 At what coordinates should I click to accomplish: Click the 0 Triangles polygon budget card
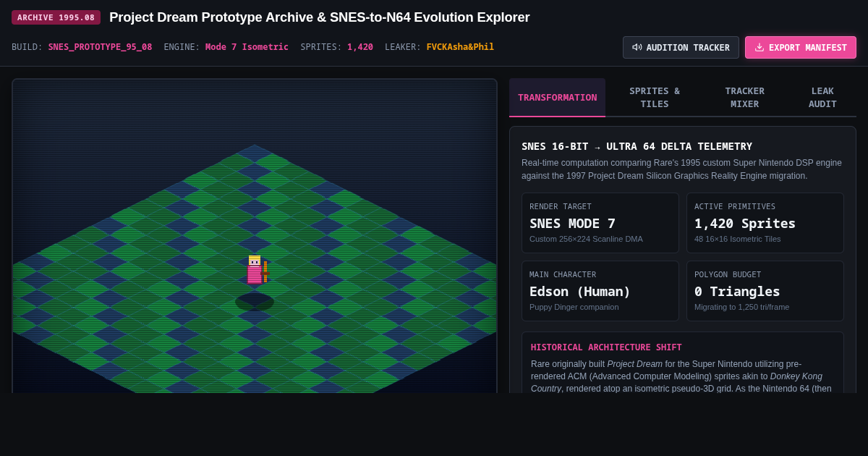click(x=765, y=291)
